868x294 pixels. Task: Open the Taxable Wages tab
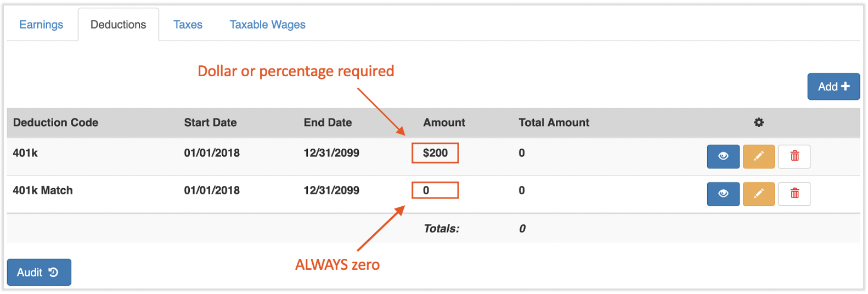[x=267, y=25]
